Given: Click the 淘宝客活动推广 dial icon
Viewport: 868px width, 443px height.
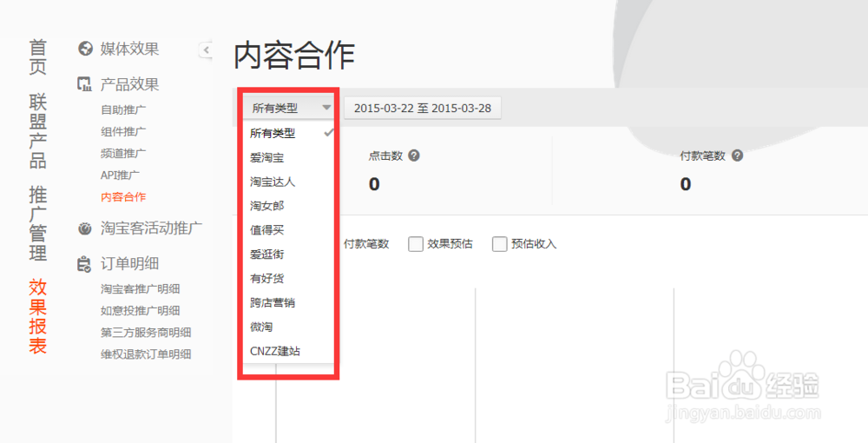Looking at the screenshot, I should tap(85, 228).
